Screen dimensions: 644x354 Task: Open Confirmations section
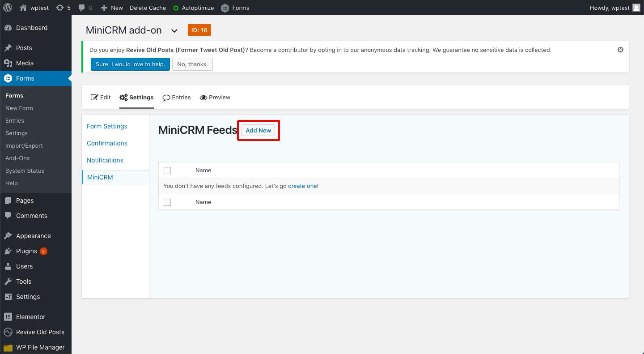pos(107,143)
